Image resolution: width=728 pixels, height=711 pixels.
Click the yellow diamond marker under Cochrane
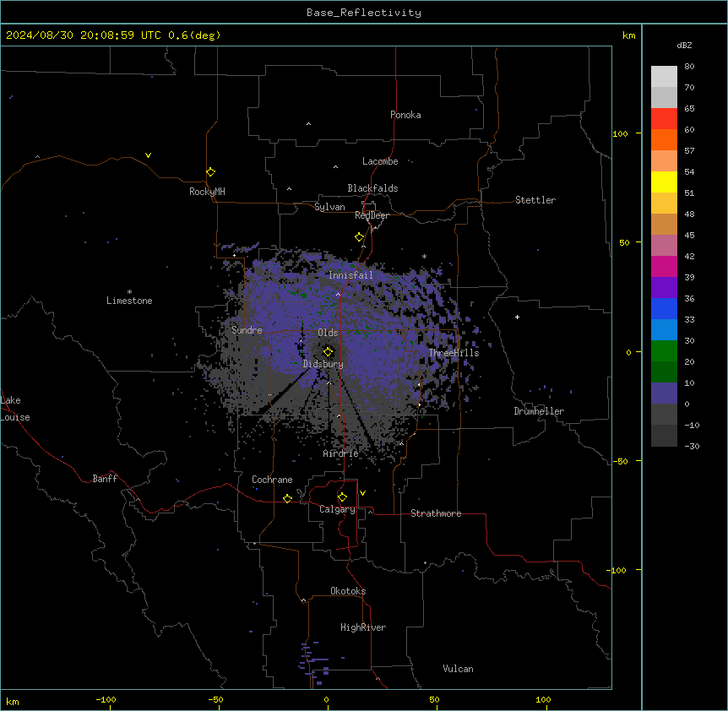coord(287,498)
